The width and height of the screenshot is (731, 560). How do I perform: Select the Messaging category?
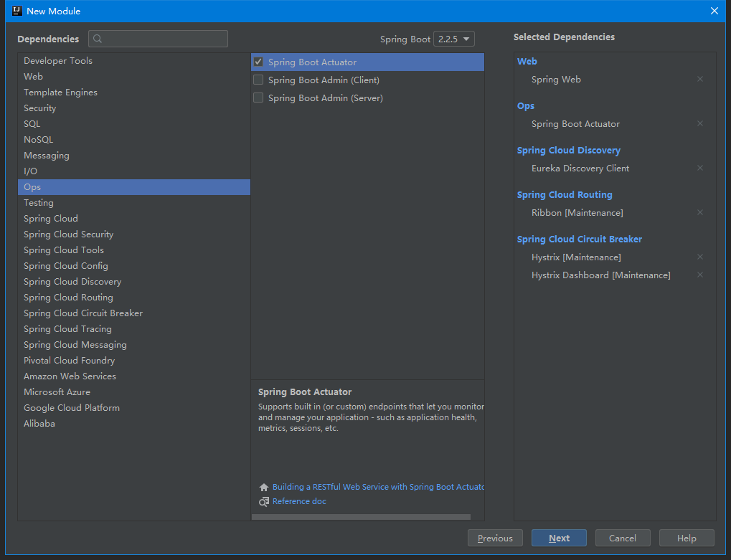pyautogui.click(x=134, y=156)
